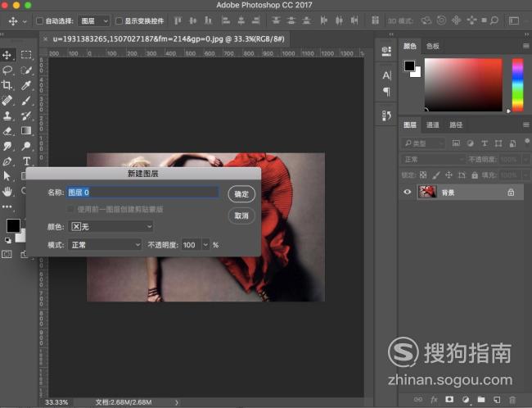Screen dimensions: 532x408
Task: Click the Character panel icon
Action: pyautogui.click(x=386, y=75)
